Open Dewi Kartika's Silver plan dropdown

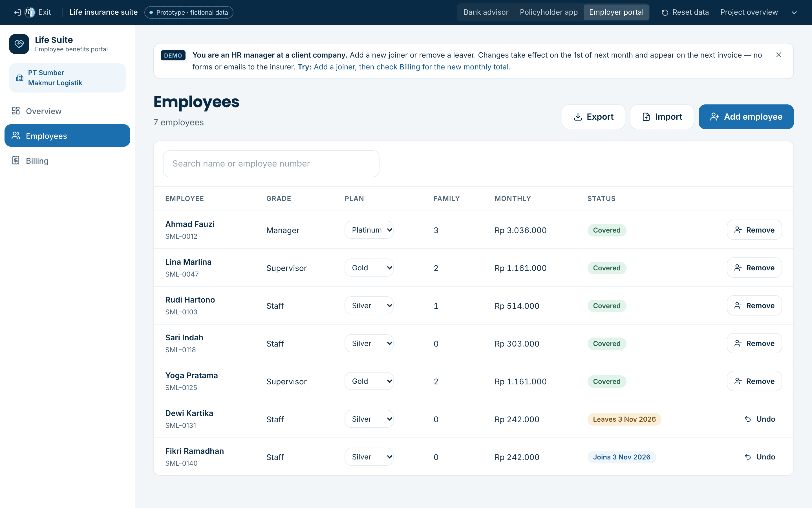tap(369, 419)
